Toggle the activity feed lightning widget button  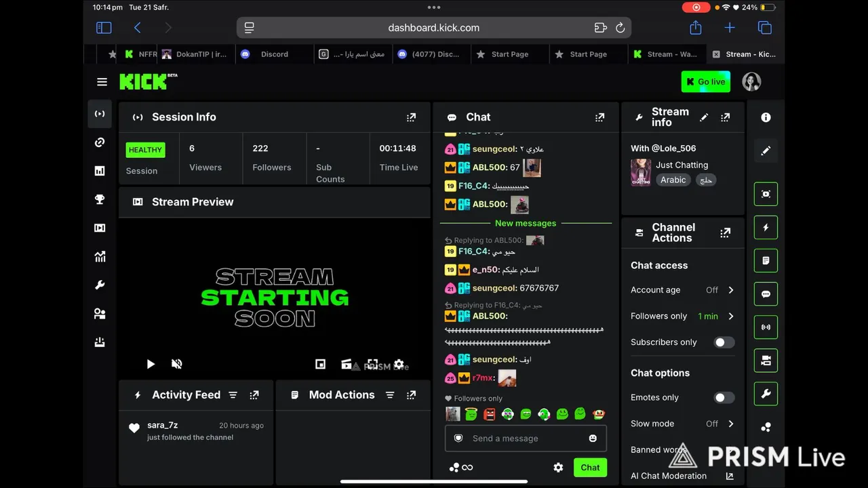[766, 228]
